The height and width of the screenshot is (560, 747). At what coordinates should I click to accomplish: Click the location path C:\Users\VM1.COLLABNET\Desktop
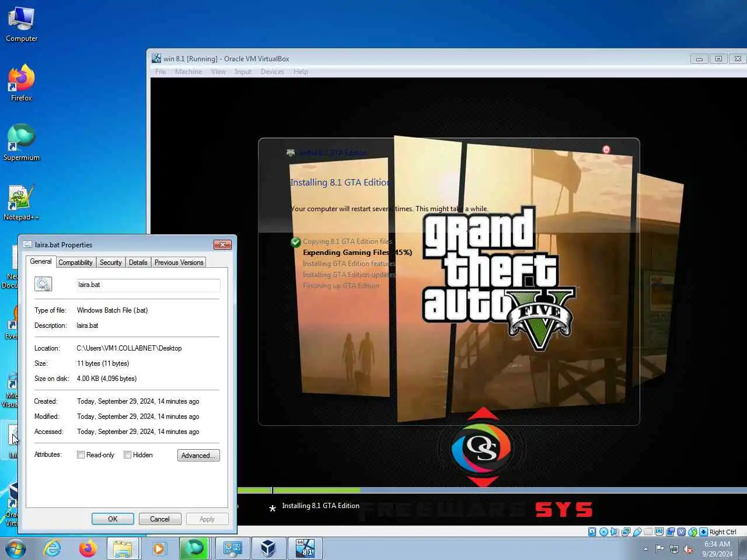129,348
